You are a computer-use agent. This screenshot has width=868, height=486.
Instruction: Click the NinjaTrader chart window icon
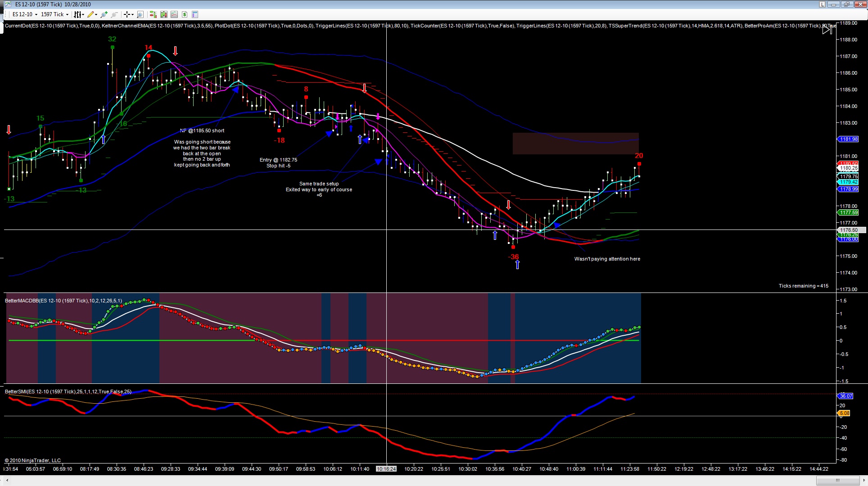[9, 4]
